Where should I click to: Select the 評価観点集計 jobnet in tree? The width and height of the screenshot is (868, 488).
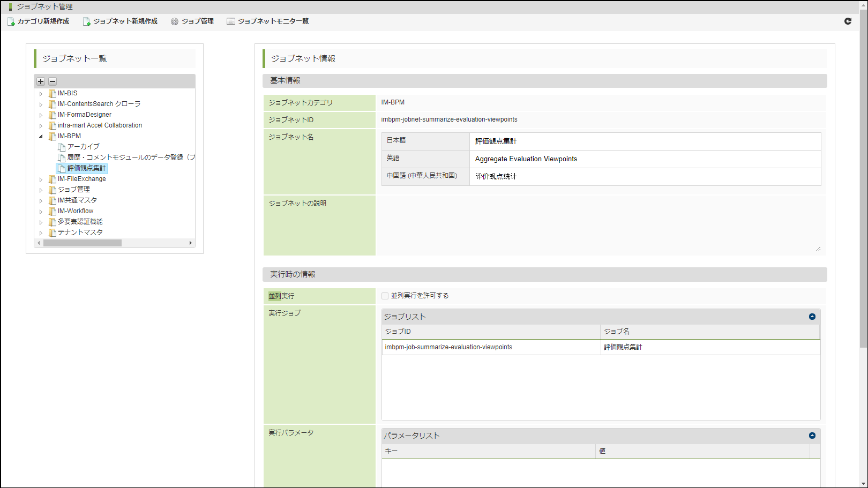[x=86, y=168]
